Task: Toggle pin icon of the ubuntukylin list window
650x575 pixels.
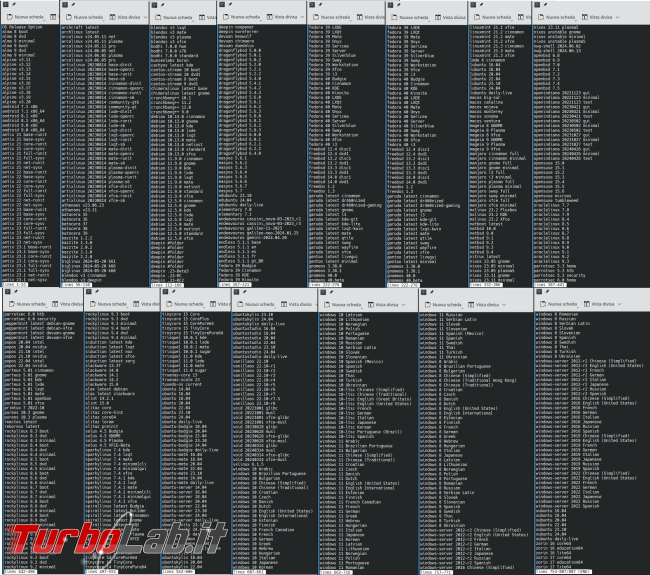Action: (x=245, y=292)
